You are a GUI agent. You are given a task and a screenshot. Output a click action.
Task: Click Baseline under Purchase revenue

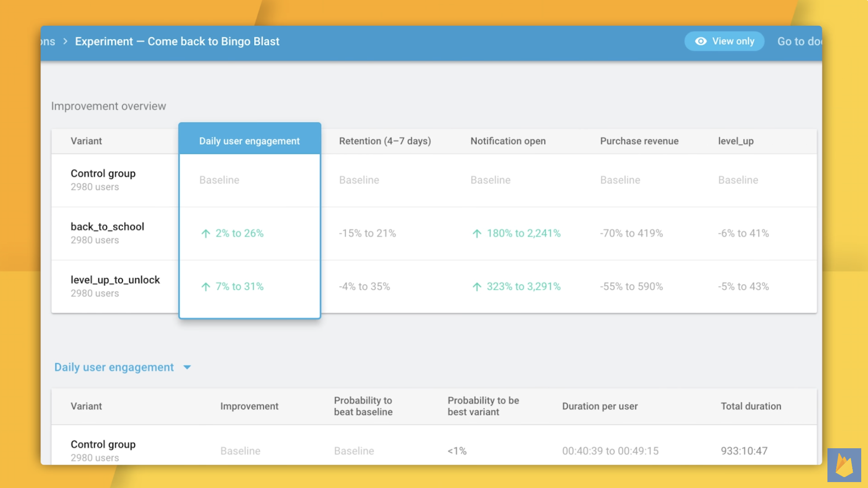[620, 180]
